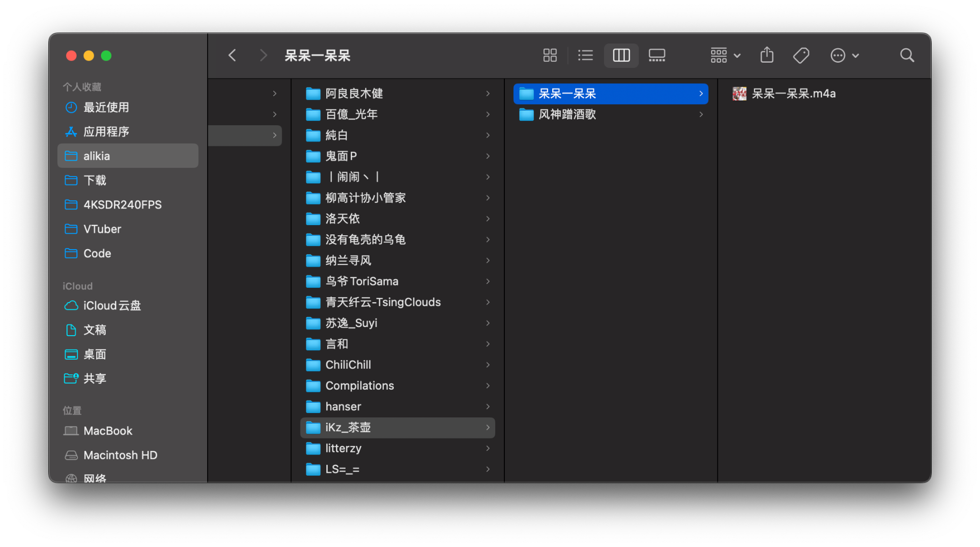Open the Tags popover icon

tap(801, 55)
